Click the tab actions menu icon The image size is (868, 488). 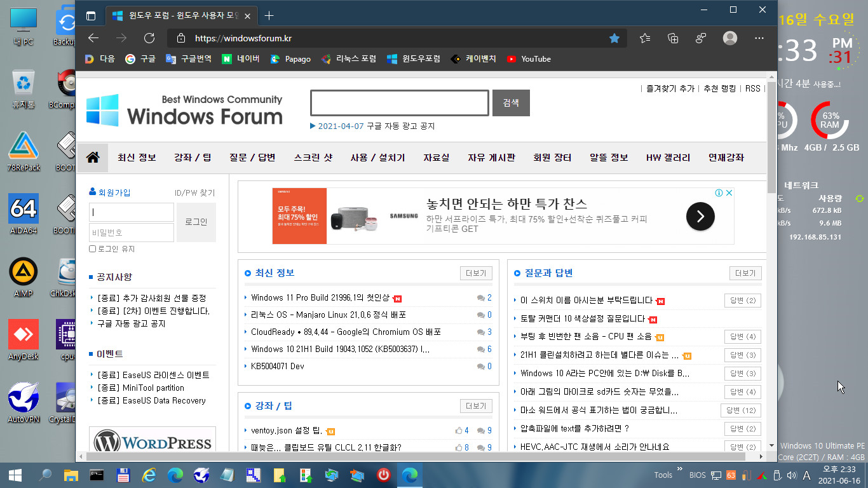tap(91, 16)
